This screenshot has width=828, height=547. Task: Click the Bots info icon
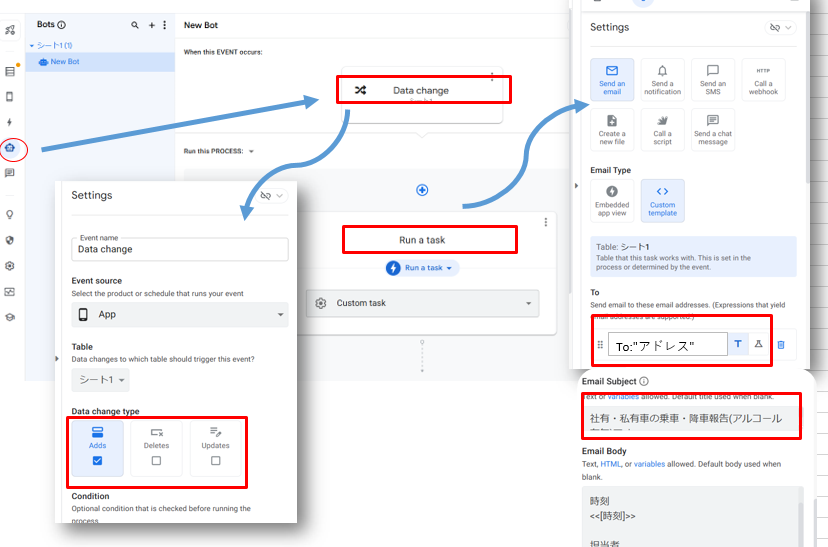[62, 25]
